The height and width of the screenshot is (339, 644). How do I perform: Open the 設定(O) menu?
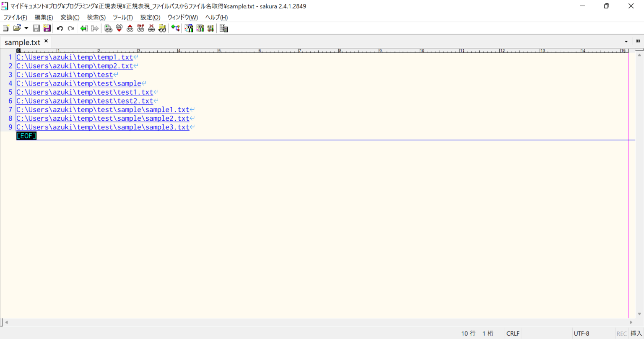pos(150,17)
